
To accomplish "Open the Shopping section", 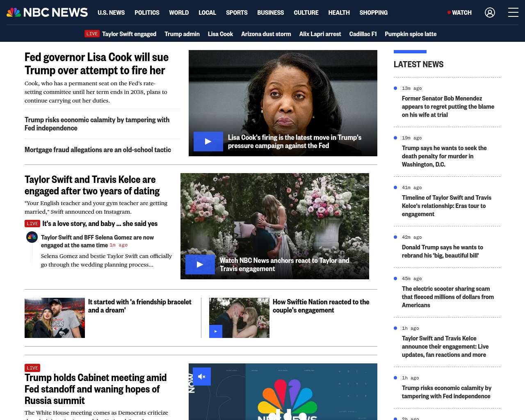I will pyautogui.click(x=373, y=13).
